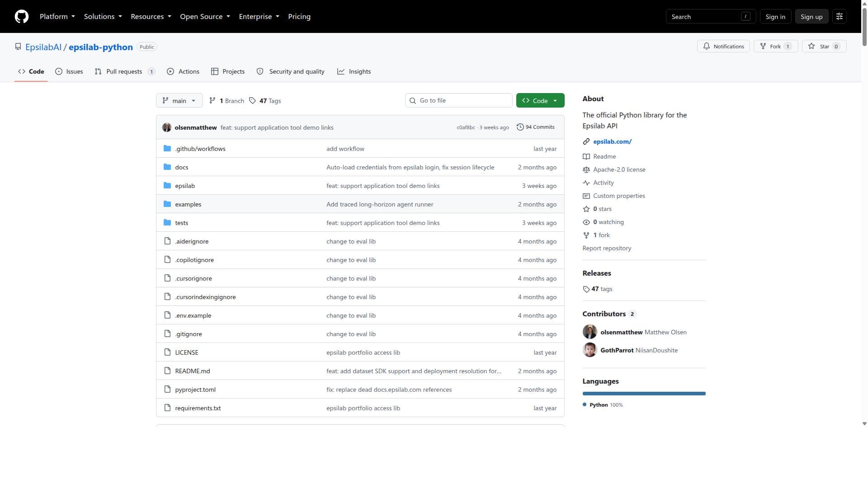Expand the Platform menu

pos(57,17)
